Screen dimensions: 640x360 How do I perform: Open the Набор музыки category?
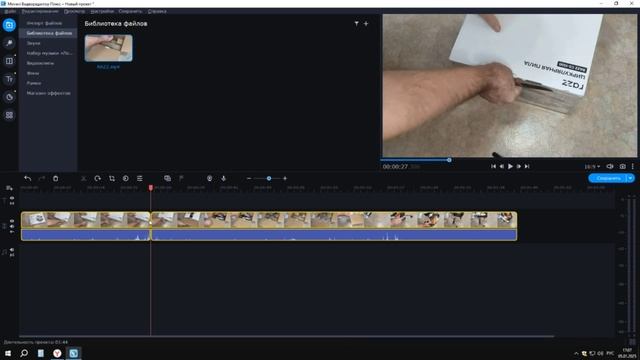(x=49, y=53)
